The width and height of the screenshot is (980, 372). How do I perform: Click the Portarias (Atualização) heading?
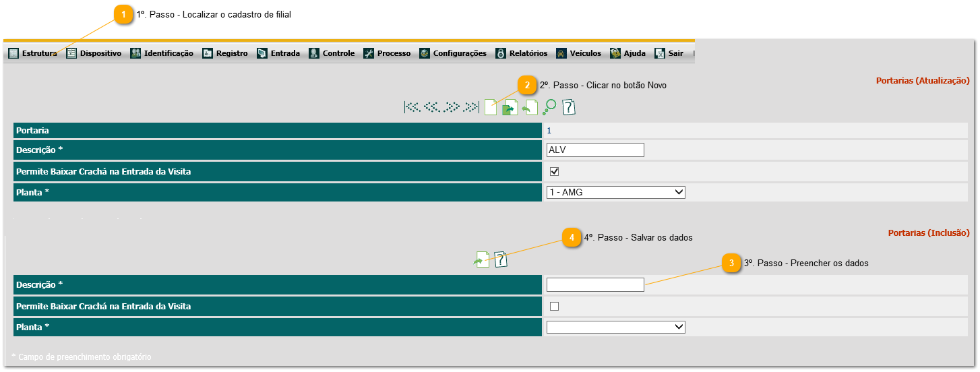pyautogui.click(x=923, y=80)
